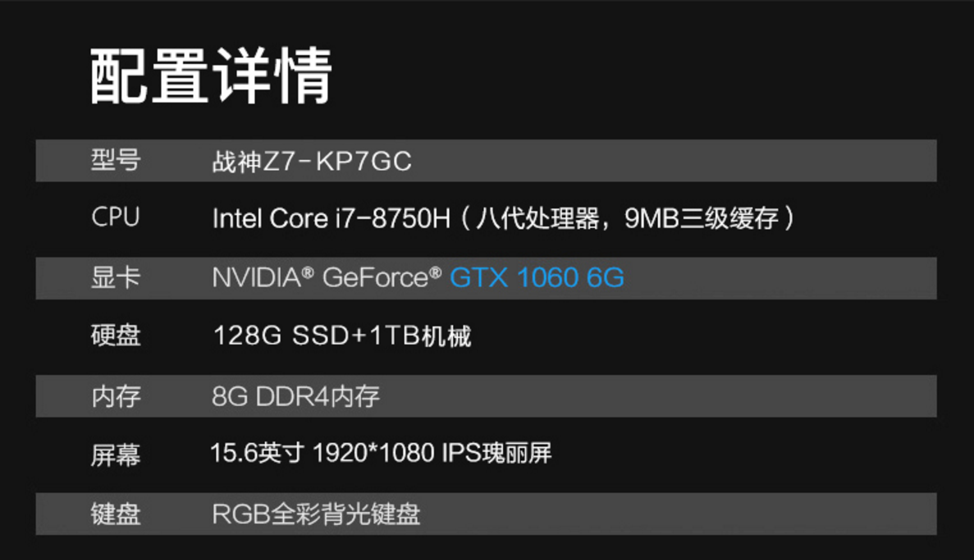Click the 配置详情 heading

(x=211, y=76)
